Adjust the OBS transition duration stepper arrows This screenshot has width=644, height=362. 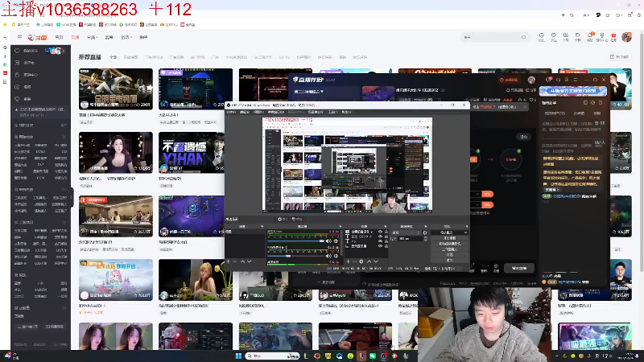425,238
